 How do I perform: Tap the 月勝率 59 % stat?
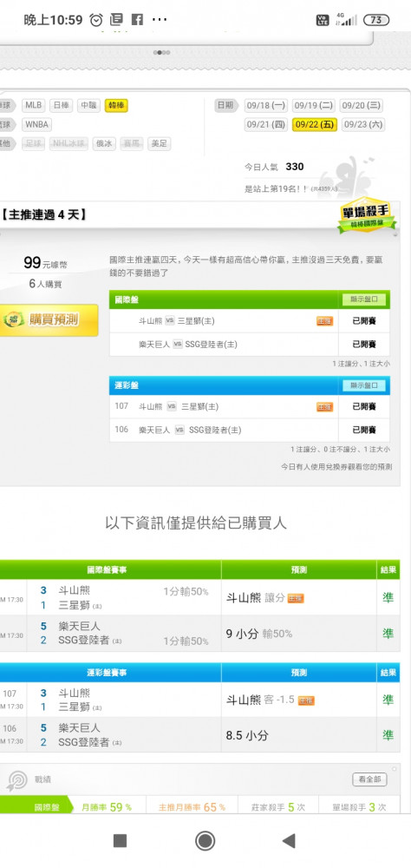click(x=108, y=807)
